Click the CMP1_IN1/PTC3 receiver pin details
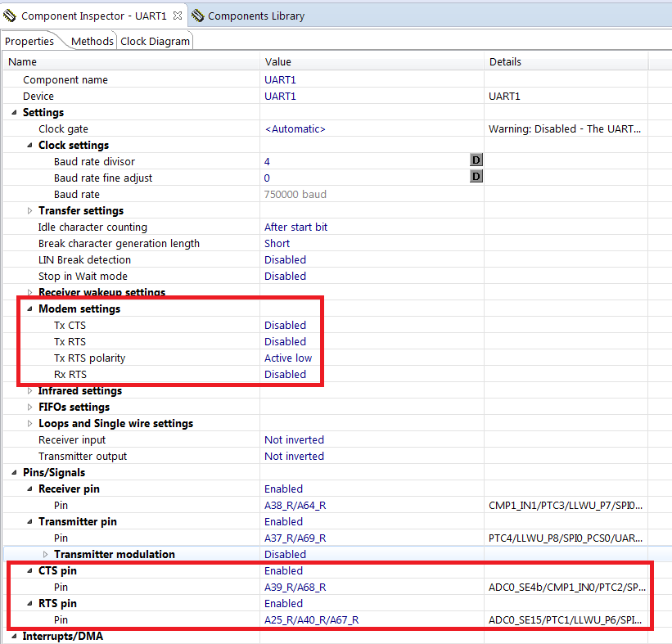Image resolution: width=672 pixels, height=644 pixels. 566,505
